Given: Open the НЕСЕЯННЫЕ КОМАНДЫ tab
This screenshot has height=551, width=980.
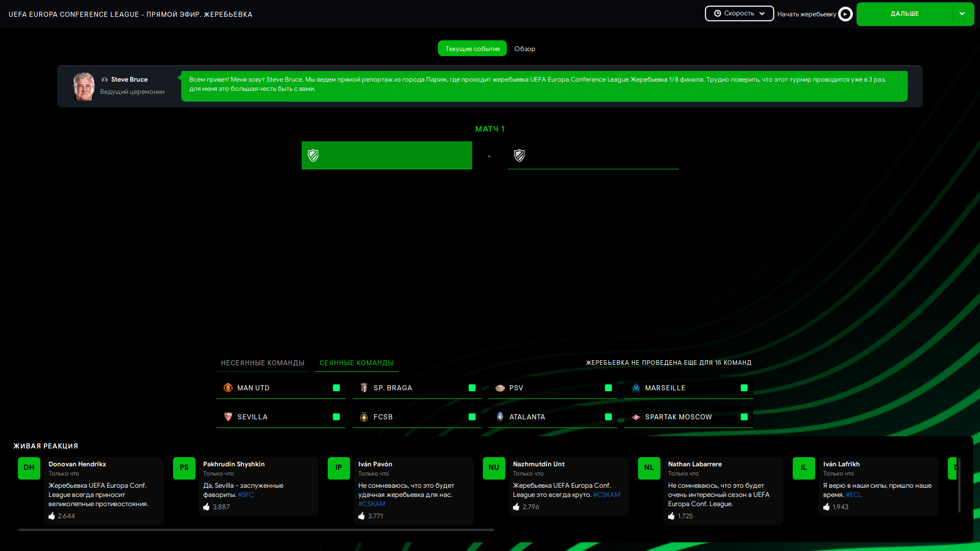Looking at the screenshot, I should click(x=262, y=363).
